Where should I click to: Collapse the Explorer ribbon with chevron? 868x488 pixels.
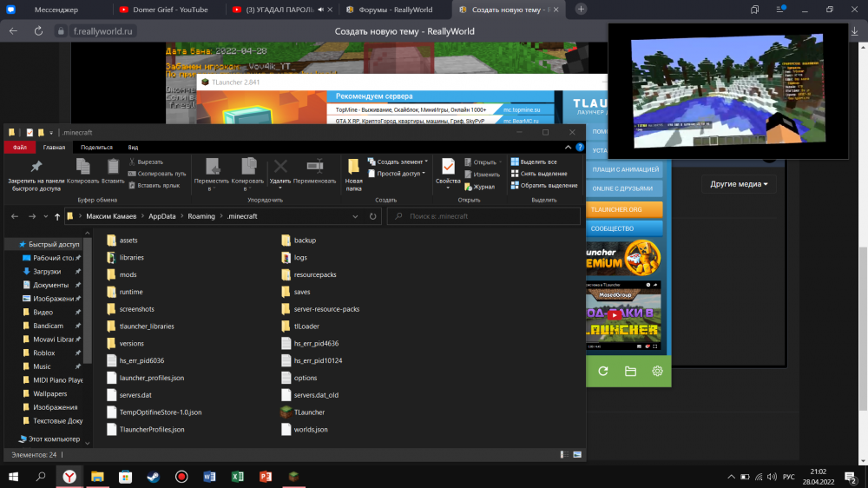pyautogui.click(x=568, y=148)
